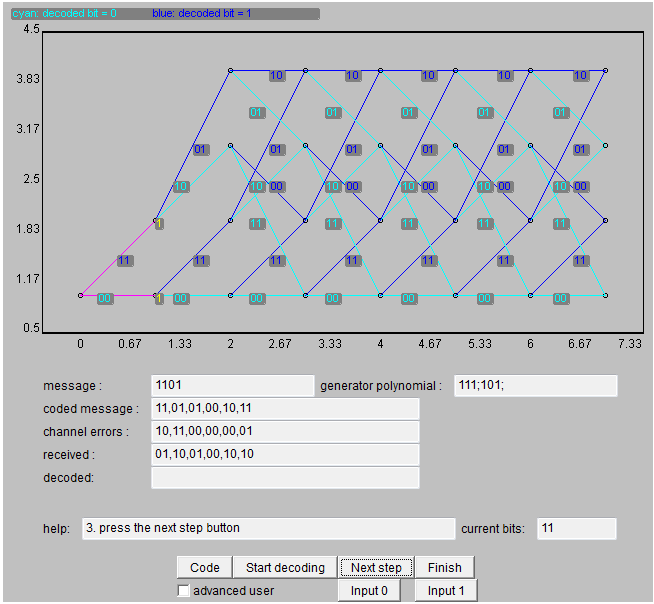This screenshot has height=604, width=654.
Task: Select the current bits field
Action: (577, 528)
